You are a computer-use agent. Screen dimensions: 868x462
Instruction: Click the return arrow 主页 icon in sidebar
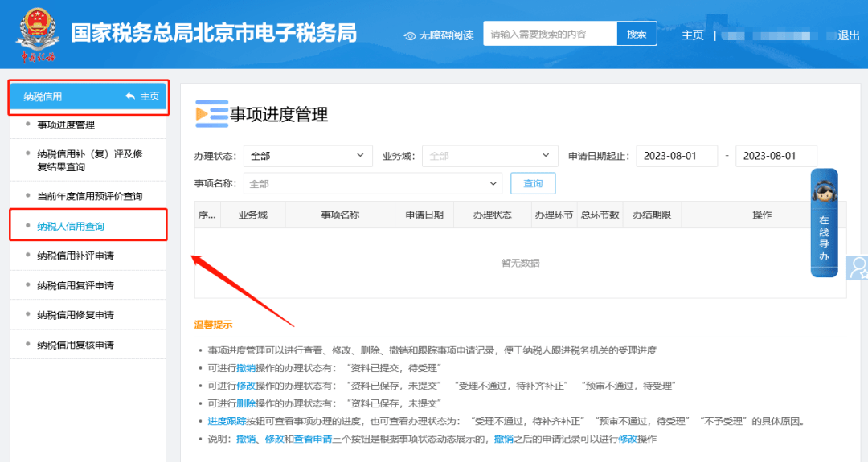coord(130,96)
